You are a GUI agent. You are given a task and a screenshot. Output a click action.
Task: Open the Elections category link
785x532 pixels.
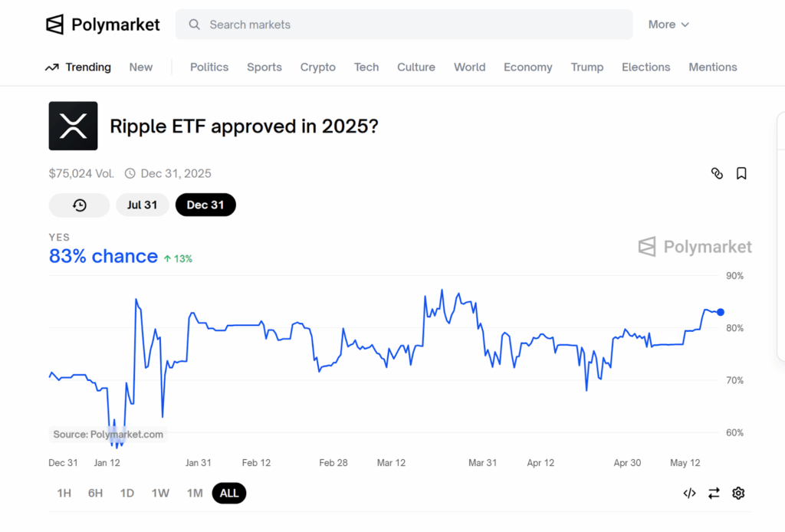(645, 67)
